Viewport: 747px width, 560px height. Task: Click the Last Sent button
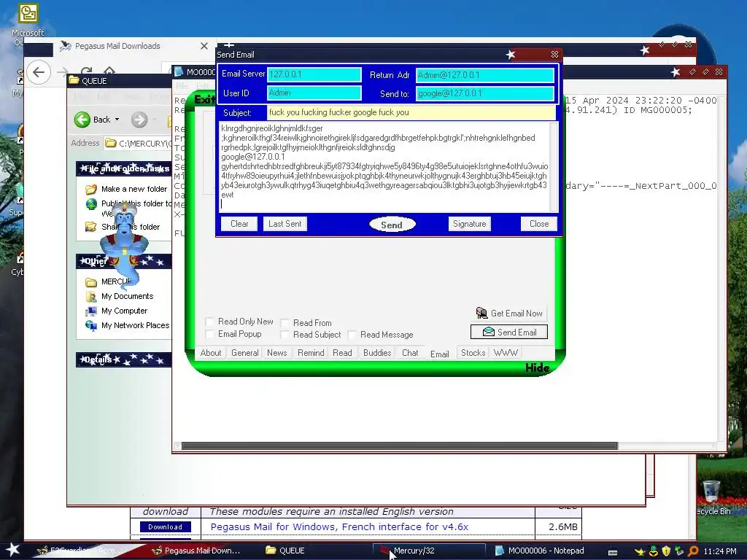(285, 224)
